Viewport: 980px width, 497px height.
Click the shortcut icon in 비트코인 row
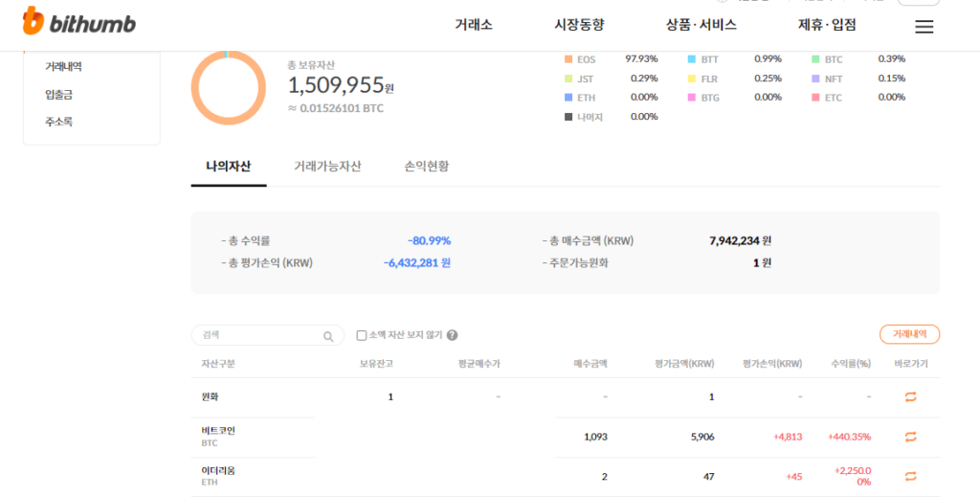pyautogui.click(x=911, y=437)
